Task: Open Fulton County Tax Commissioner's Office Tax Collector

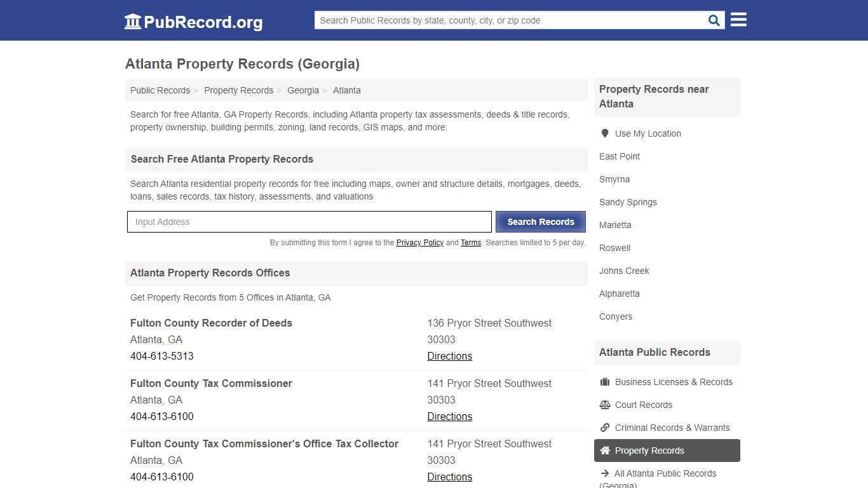Action: click(x=264, y=444)
